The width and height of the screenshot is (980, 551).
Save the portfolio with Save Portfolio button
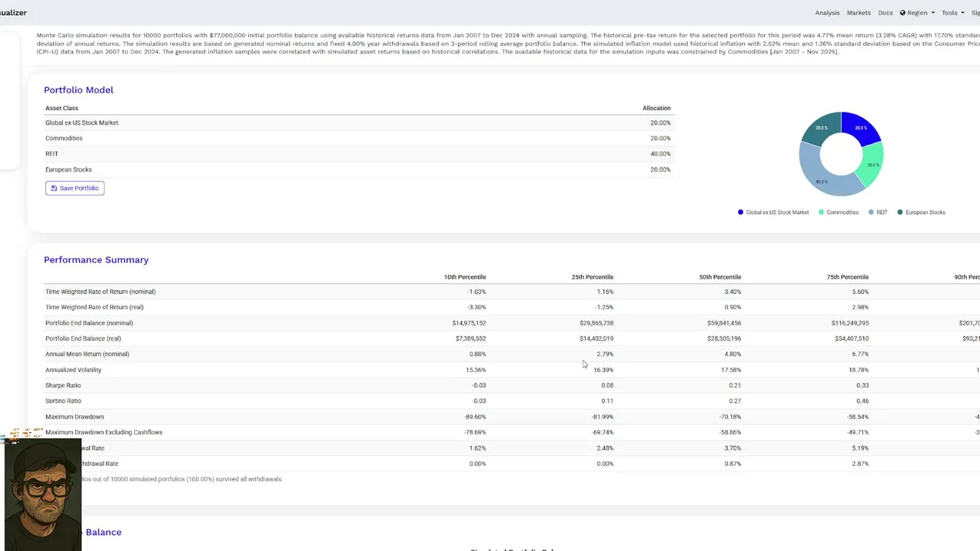(x=74, y=188)
